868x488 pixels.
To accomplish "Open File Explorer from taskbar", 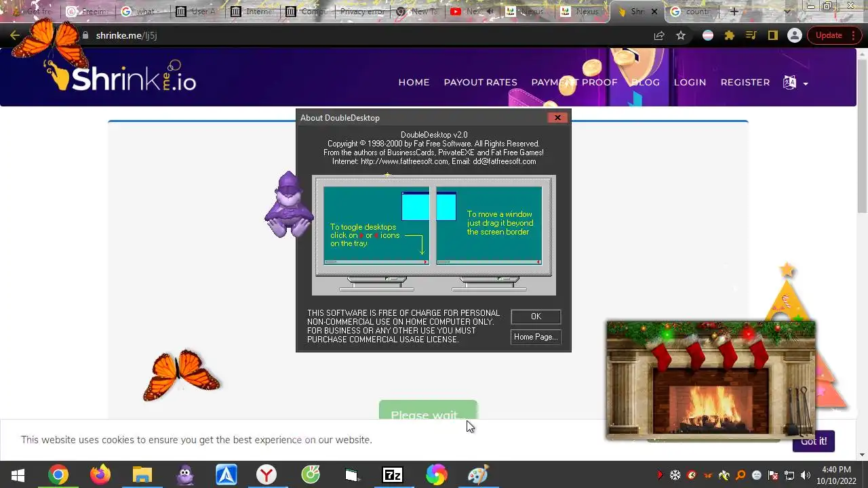I will (142, 475).
